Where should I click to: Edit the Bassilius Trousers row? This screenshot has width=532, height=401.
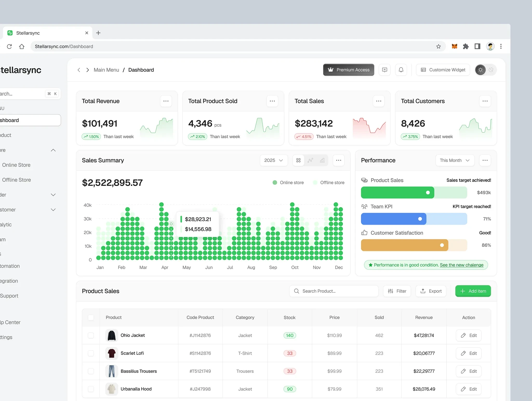(x=469, y=371)
